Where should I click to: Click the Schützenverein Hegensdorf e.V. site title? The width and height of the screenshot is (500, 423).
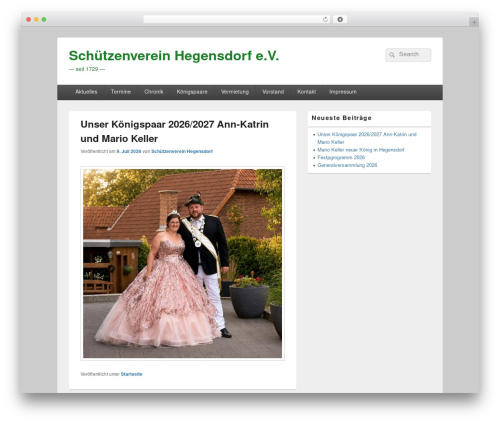[174, 56]
